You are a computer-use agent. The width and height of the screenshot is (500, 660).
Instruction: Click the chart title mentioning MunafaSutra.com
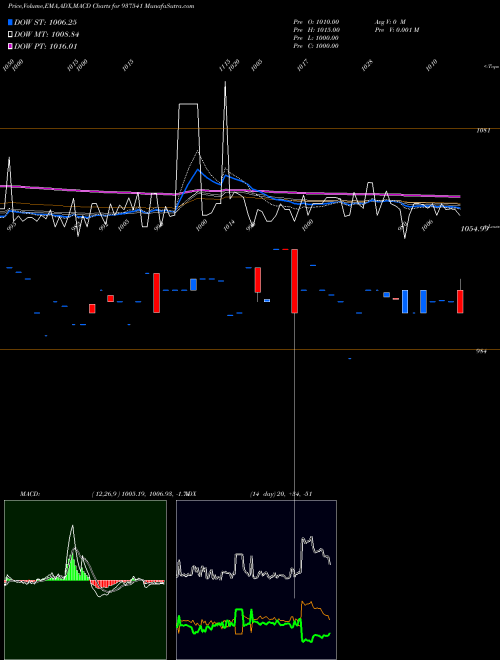tap(101, 6)
